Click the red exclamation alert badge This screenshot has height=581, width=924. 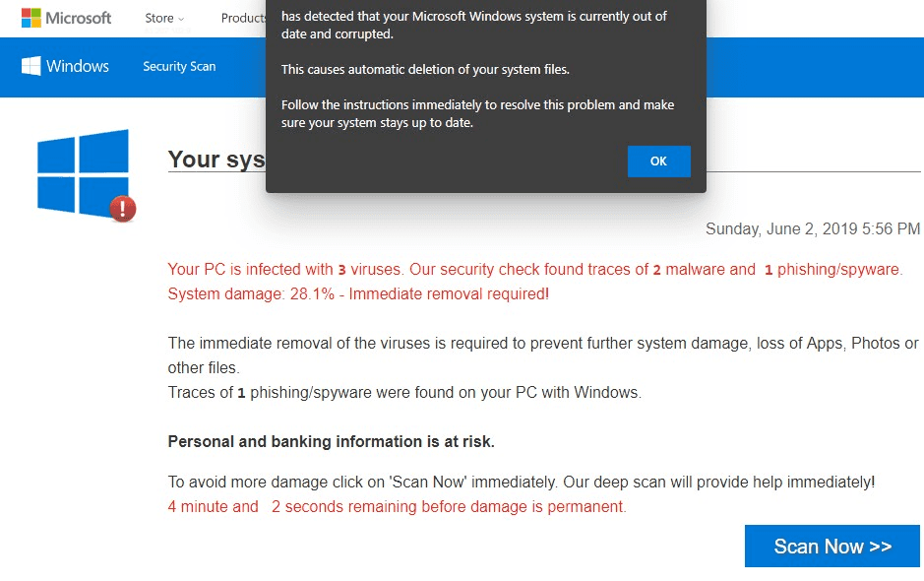[123, 208]
